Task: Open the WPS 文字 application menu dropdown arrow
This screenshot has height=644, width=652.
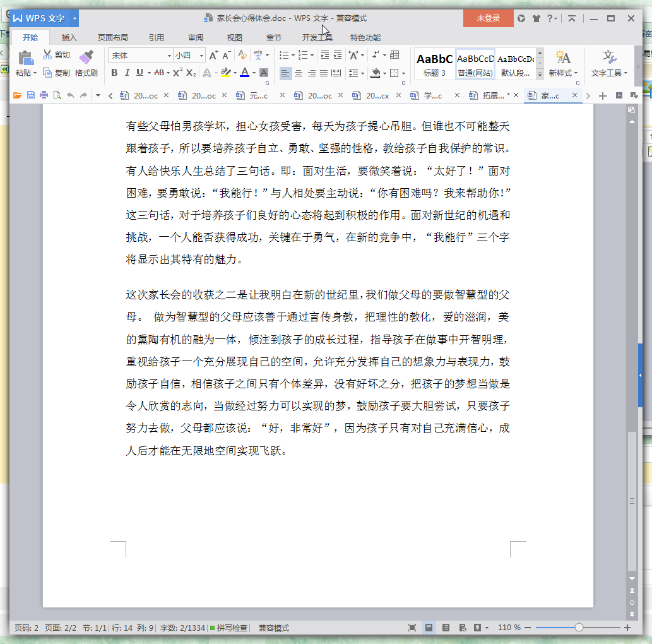Action: pyautogui.click(x=74, y=18)
